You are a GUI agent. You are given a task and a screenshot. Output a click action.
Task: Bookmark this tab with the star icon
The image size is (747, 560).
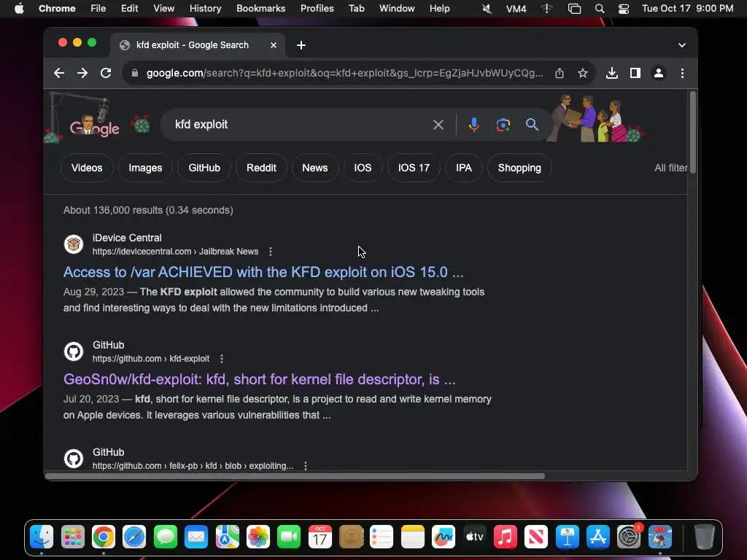click(x=583, y=73)
